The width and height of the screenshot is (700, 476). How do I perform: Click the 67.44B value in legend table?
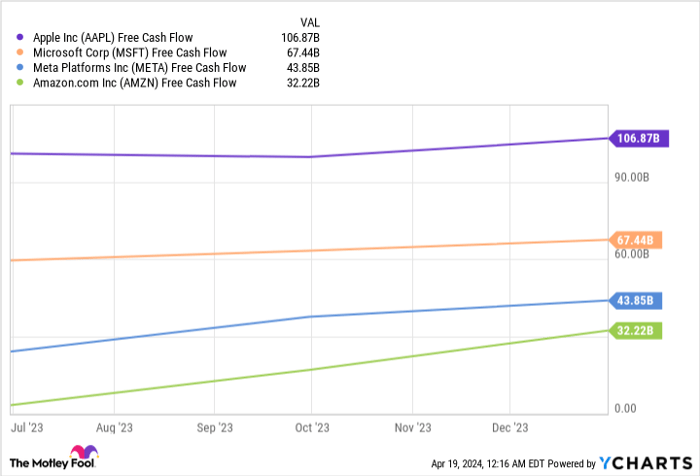pos(303,53)
